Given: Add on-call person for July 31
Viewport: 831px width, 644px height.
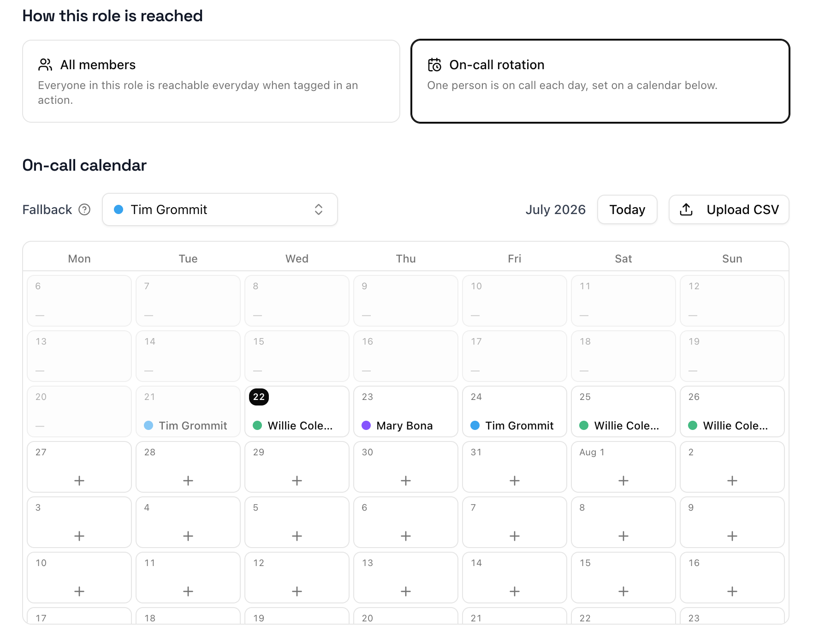Looking at the screenshot, I should [x=515, y=481].
